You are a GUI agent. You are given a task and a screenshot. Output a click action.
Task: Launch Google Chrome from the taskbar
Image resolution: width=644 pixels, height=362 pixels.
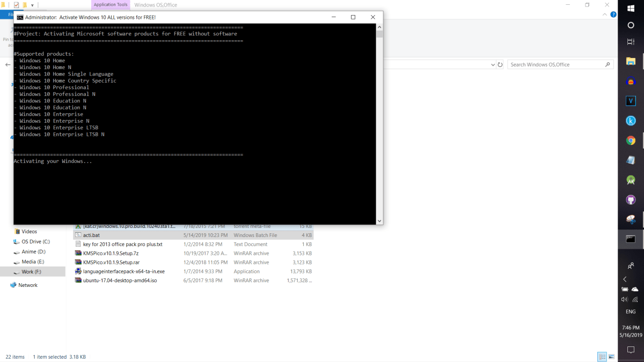click(x=630, y=141)
